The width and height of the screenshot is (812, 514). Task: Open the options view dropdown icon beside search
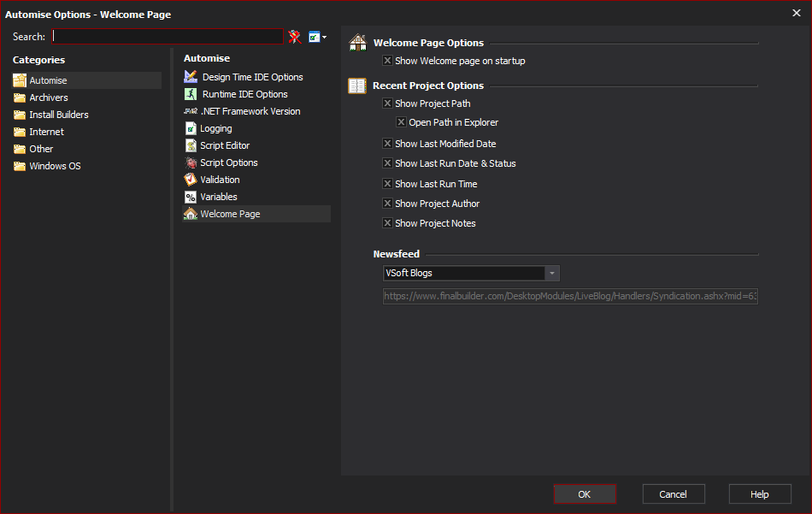pyautogui.click(x=317, y=37)
